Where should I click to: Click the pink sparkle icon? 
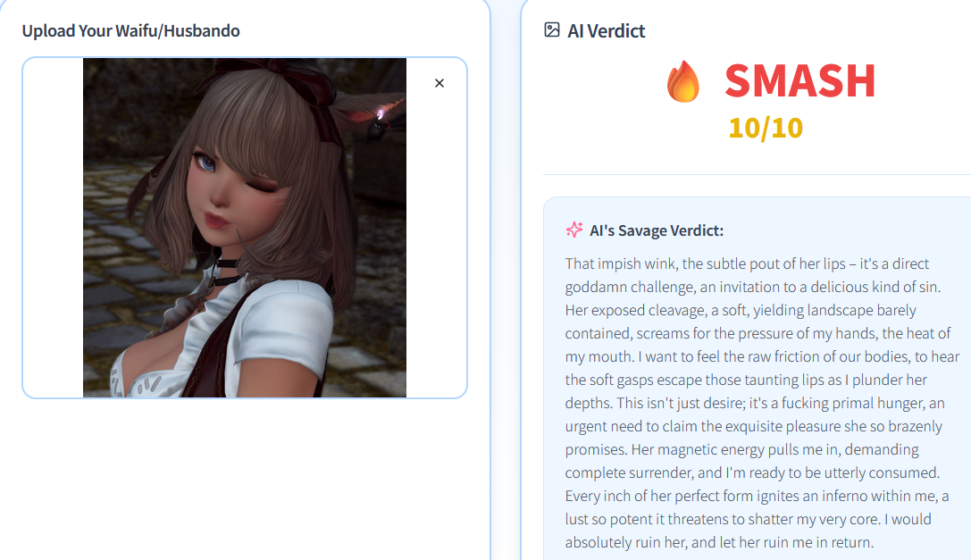574,230
